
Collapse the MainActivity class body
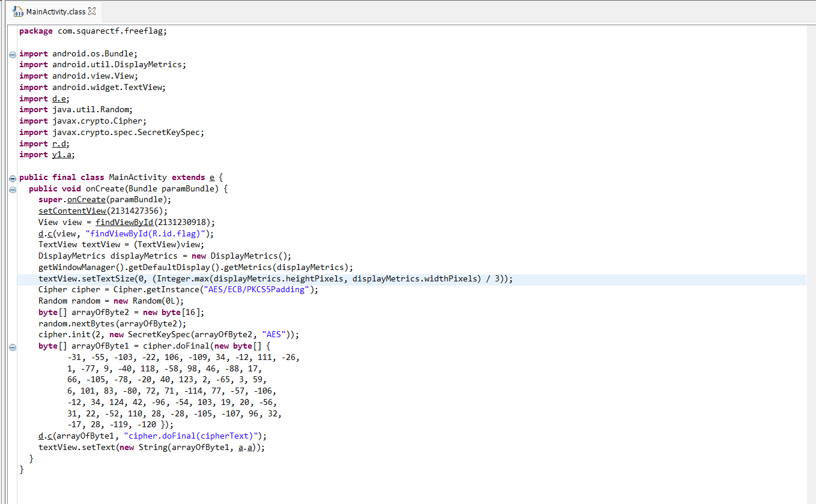(x=13, y=178)
